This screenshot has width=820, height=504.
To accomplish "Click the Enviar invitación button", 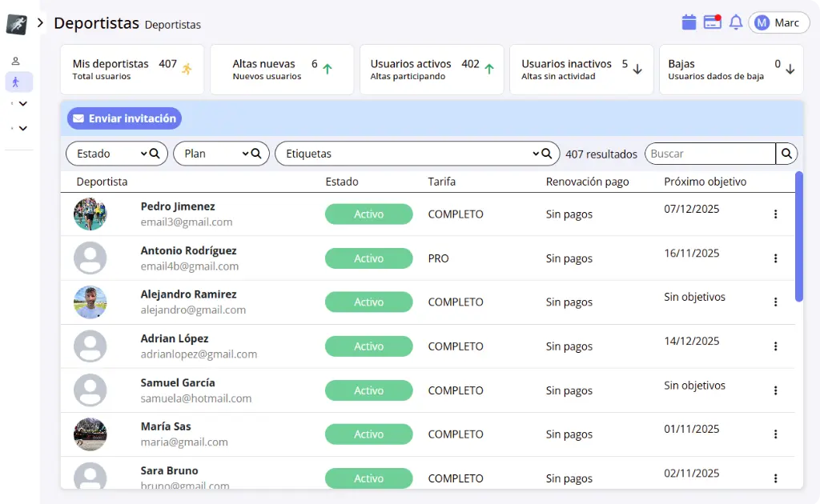I will click(124, 118).
